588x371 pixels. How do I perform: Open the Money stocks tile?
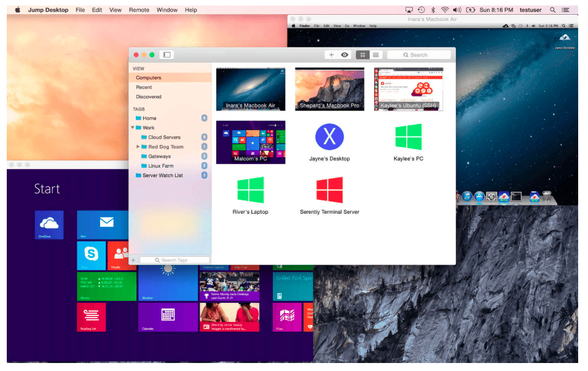106,286
